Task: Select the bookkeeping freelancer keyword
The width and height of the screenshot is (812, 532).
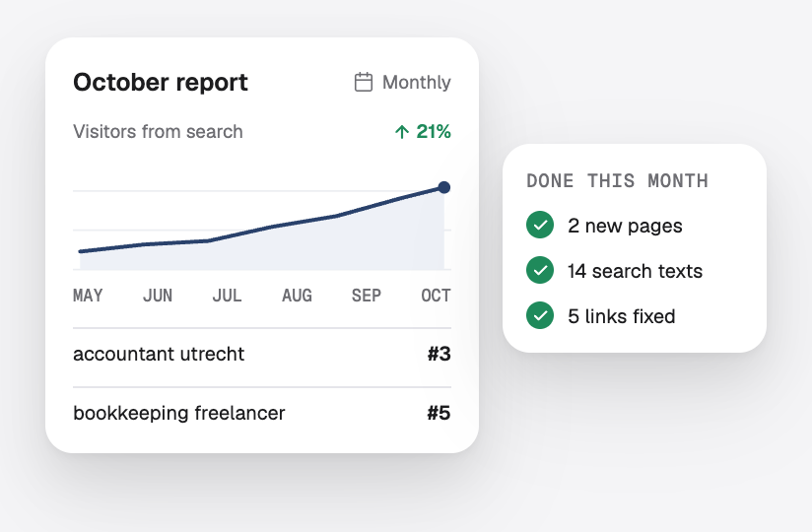Action: 179,413
